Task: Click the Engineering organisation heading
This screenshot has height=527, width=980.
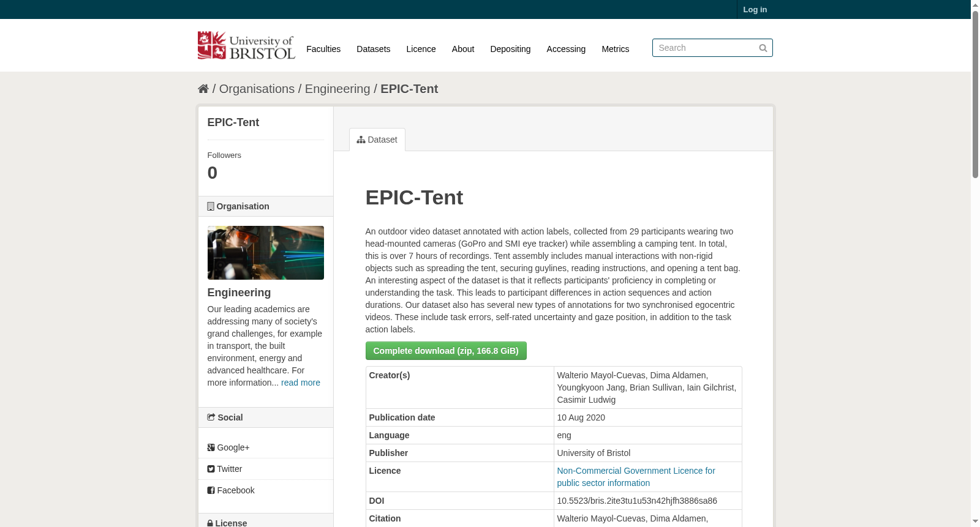Action: pos(239,293)
